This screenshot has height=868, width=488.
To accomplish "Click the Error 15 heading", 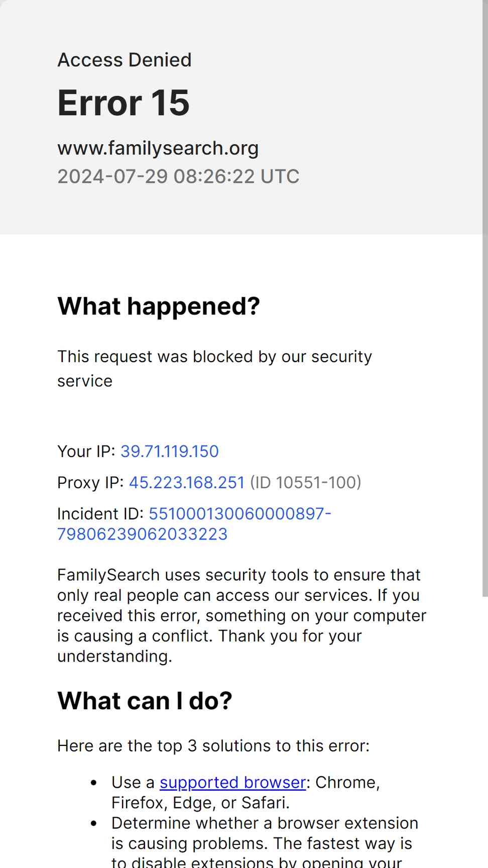I will pyautogui.click(x=124, y=103).
